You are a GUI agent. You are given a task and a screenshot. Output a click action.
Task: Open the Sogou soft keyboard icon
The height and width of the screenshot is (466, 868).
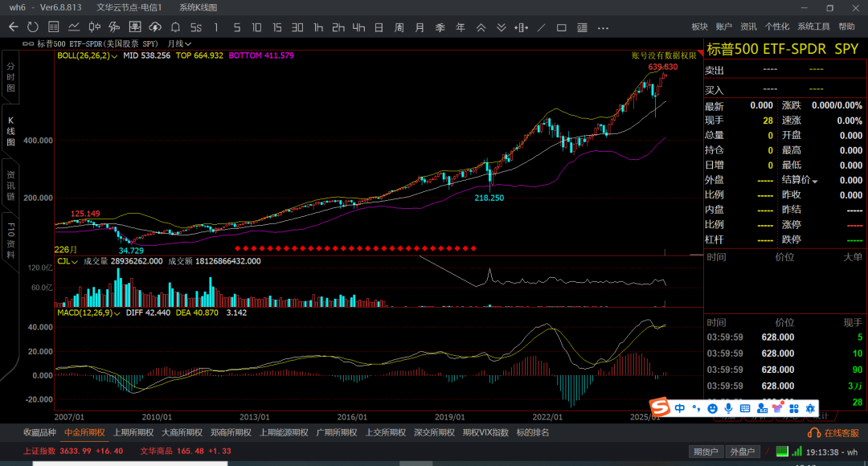click(x=745, y=408)
